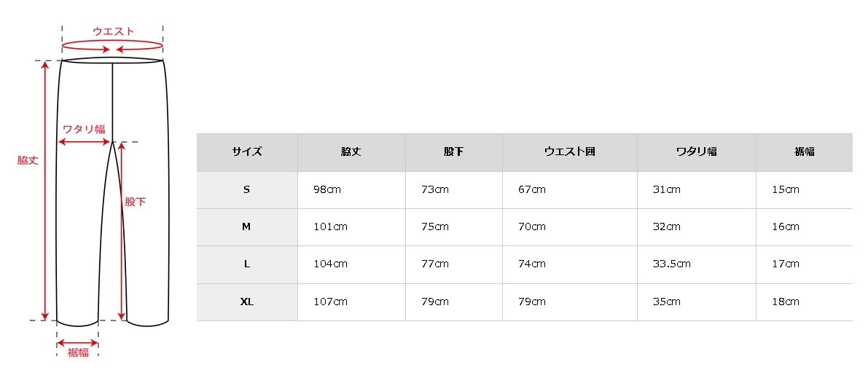Click the ワタリ幅 column header
This screenshot has height=378, width=868.
pyautogui.click(x=696, y=152)
